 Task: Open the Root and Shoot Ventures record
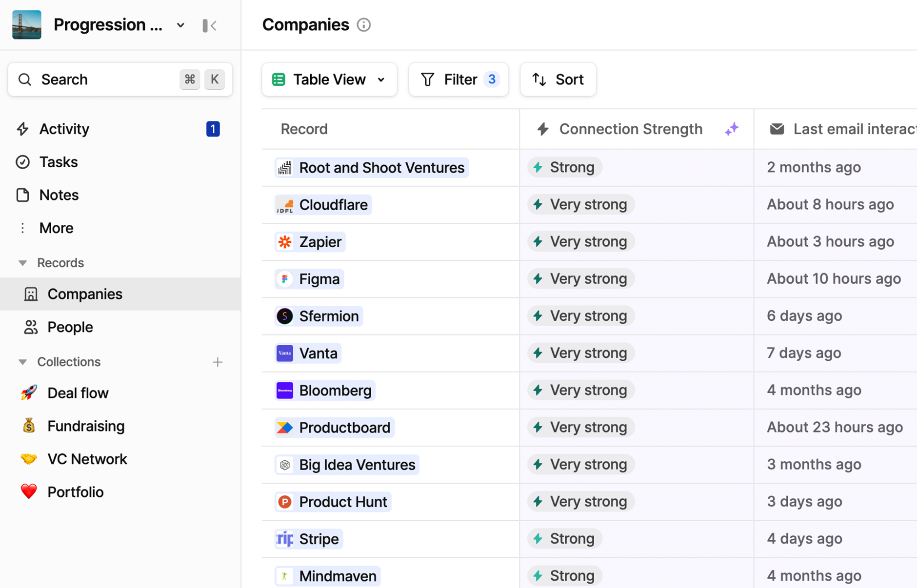(x=372, y=168)
